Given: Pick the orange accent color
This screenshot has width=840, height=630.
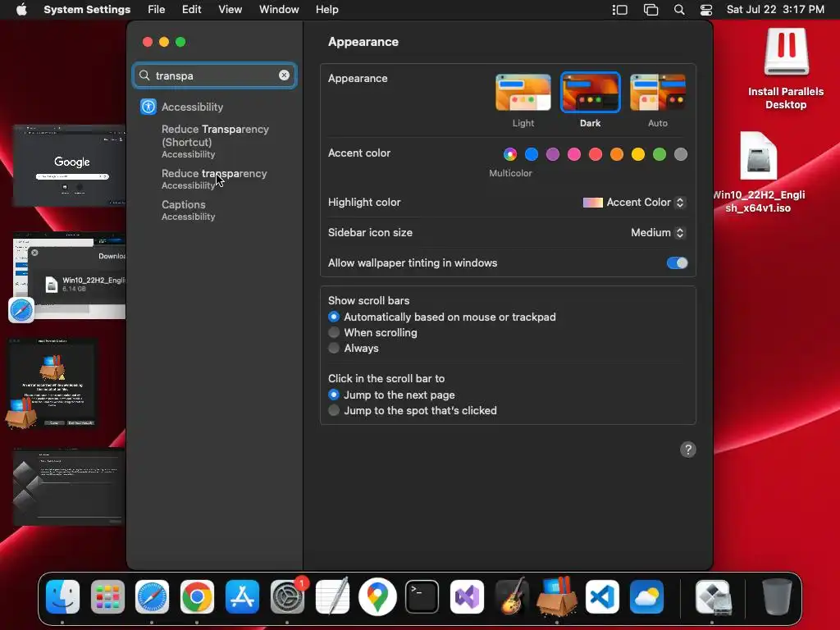Looking at the screenshot, I should click(617, 154).
